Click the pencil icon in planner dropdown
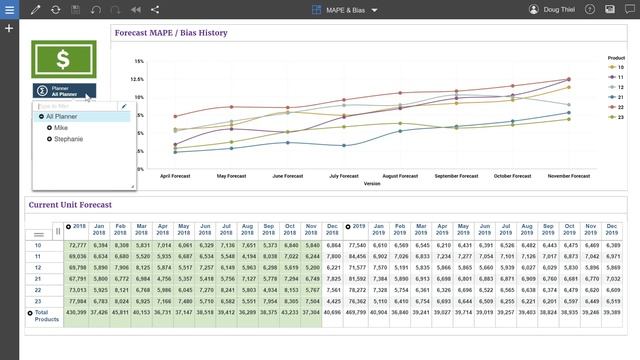This screenshot has width=640, height=360. [x=124, y=107]
